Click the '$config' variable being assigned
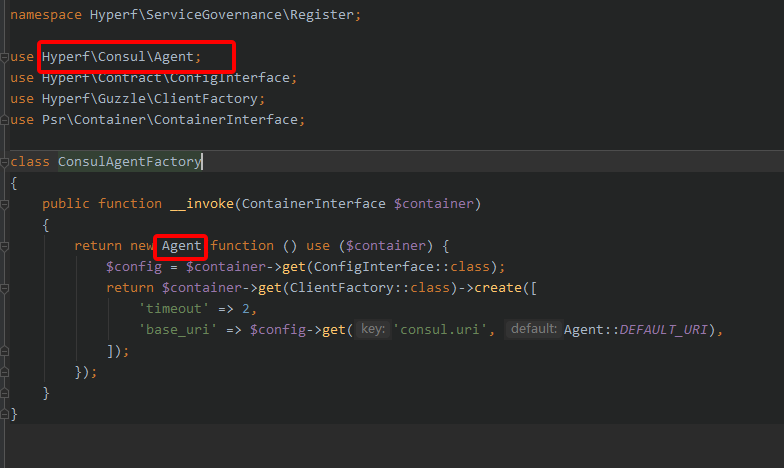Screen dimensions: 784x468 134,267
